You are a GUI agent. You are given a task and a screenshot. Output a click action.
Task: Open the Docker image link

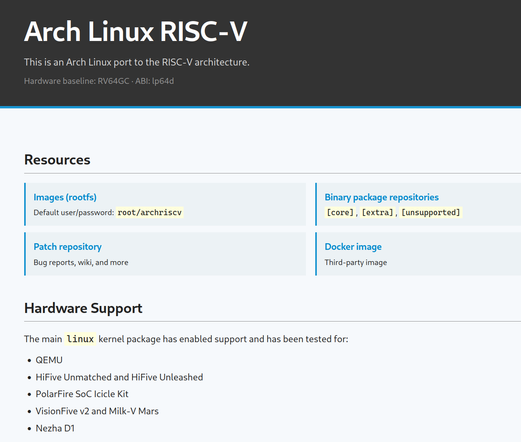tap(353, 247)
